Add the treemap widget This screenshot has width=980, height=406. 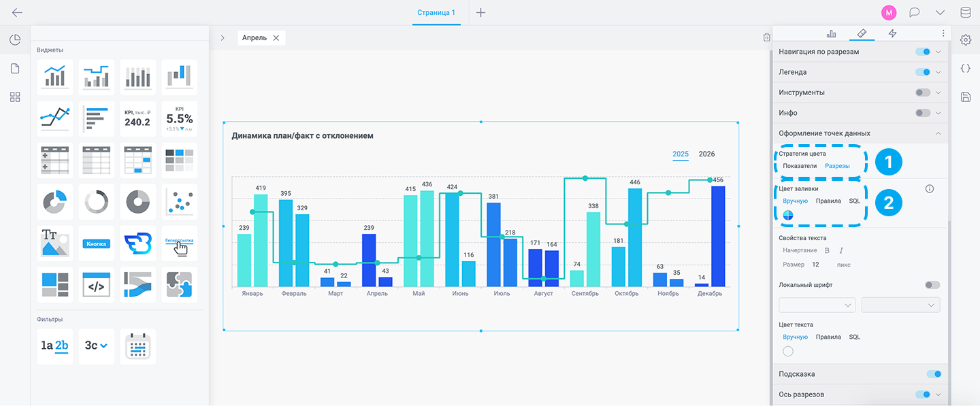coord(55,284)
